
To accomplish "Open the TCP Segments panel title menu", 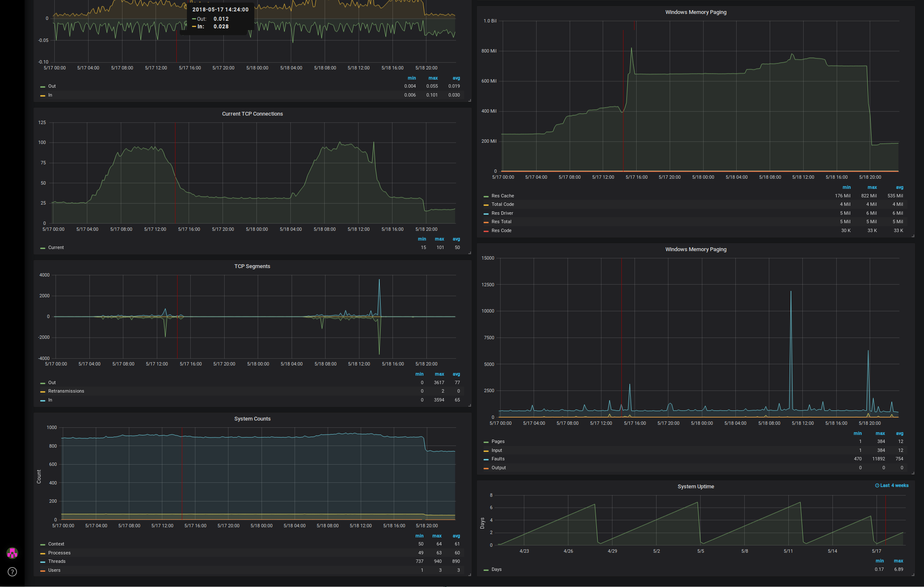I will coord(252,266).
